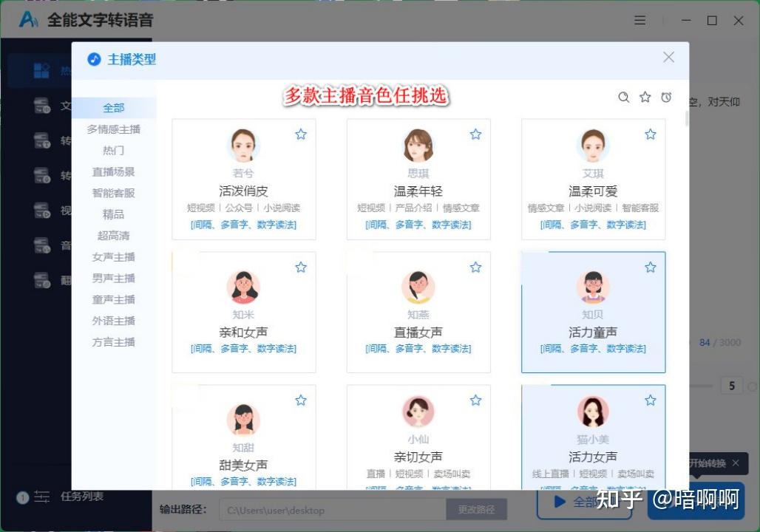760x532 pixels.
Task: Favorite the 知燕 直播女声 voice star
Action: point(475,267)
